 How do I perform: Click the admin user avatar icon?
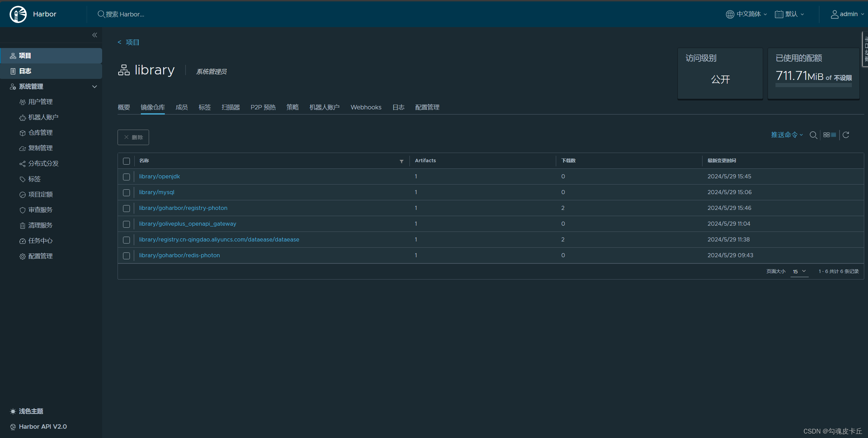click(x=834, y=14)
